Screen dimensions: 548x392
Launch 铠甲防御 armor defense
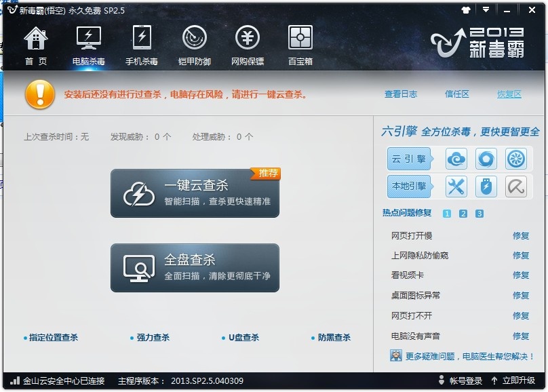tap(195, 43)
